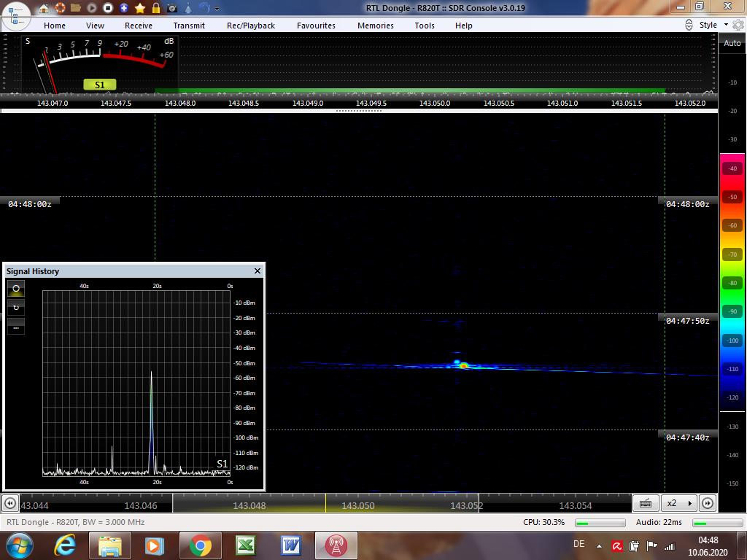Screen dimensions: 747x560
Task: Click the blue plus add icon
Action: coord(124,8)
